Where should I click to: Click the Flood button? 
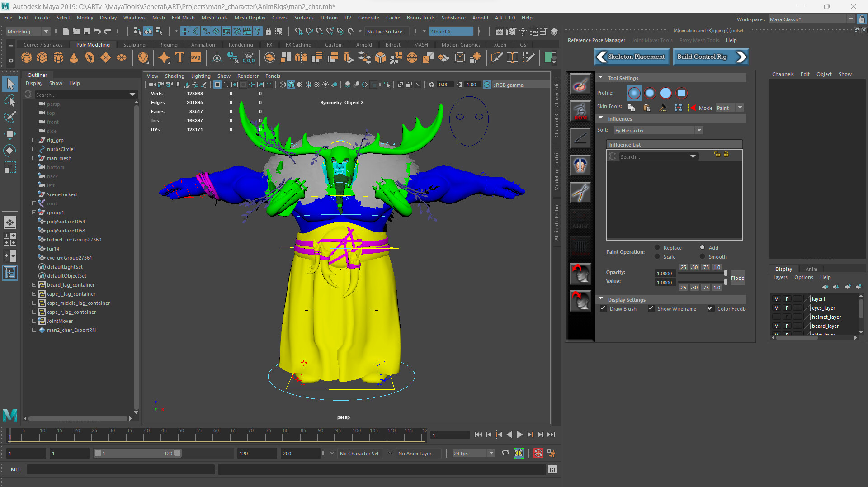[737, 278]
